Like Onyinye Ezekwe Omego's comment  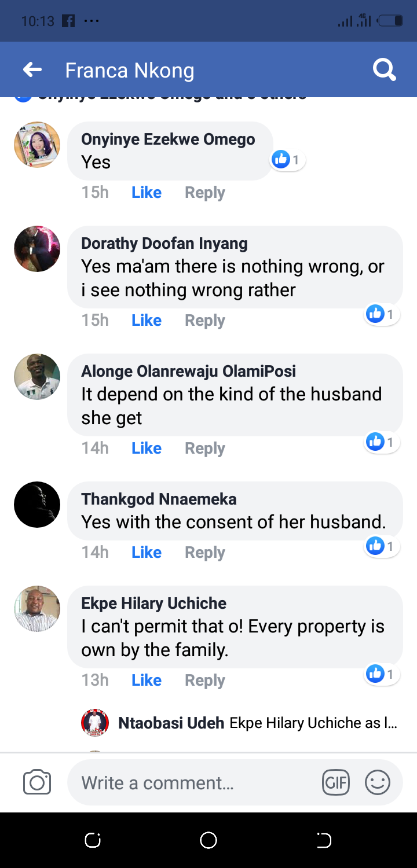click(x=147, y=193)
